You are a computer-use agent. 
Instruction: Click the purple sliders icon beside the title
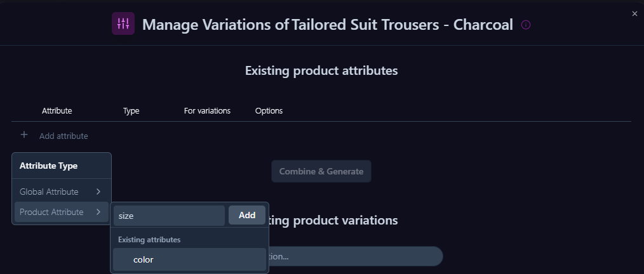[123, 24]
